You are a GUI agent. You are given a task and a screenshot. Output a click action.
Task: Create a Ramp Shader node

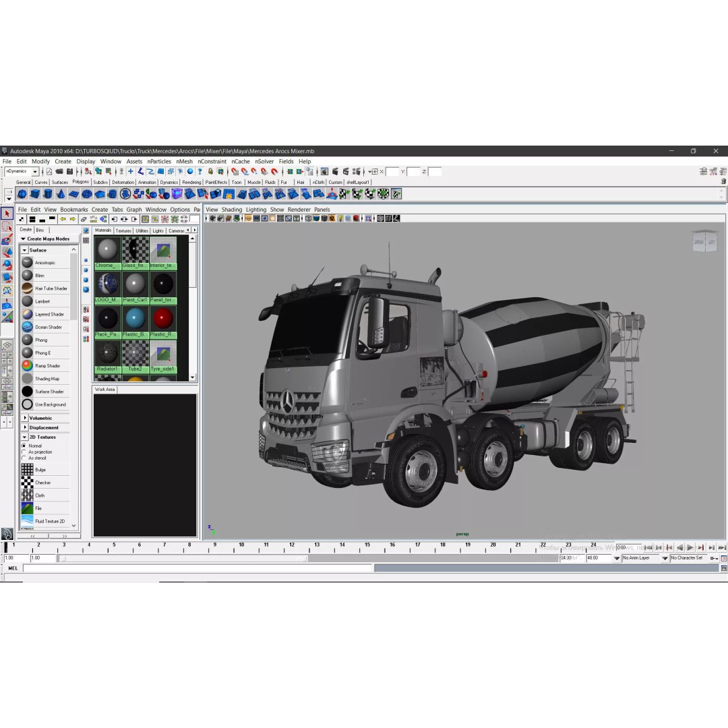46,366
